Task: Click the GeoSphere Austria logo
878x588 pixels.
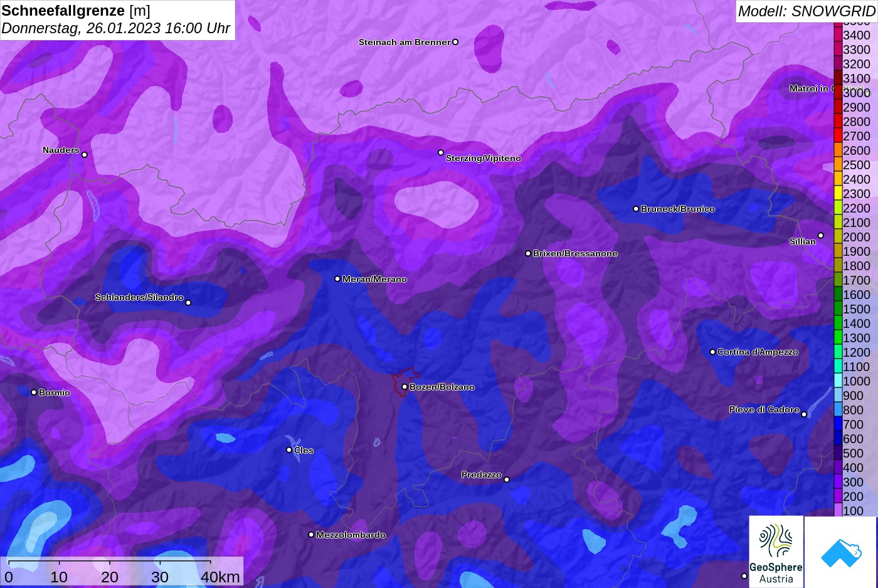Action: coord(776,552)
